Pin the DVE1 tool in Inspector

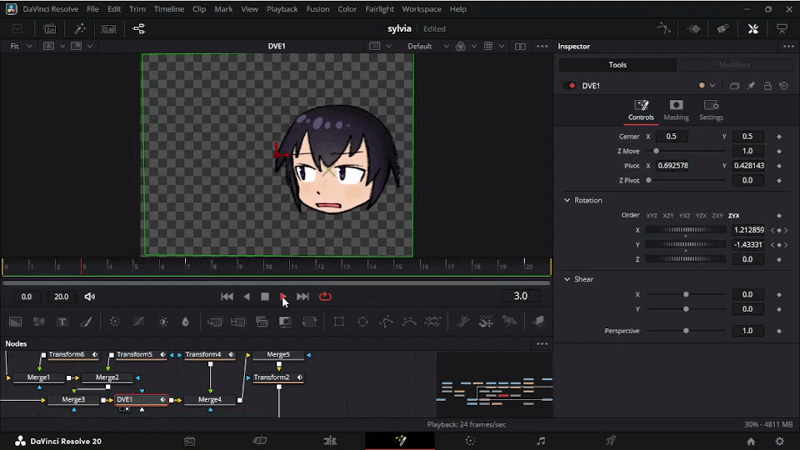tap(751, 86)
